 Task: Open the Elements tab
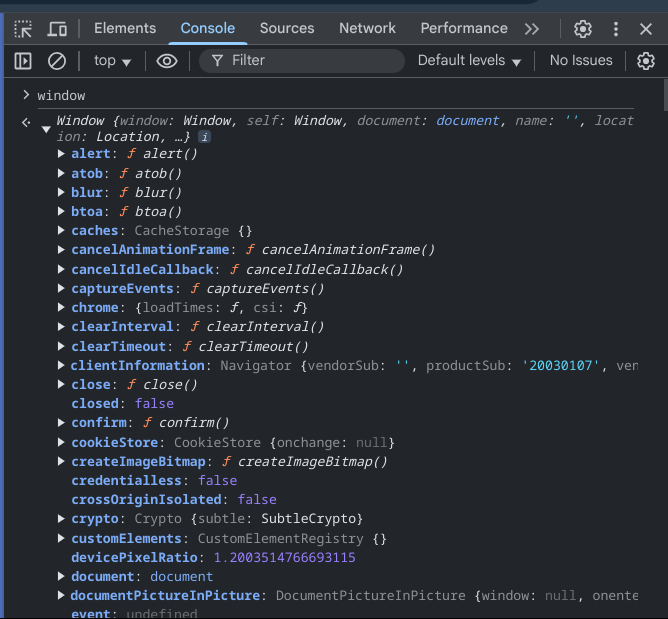click(x=125, y=28)
